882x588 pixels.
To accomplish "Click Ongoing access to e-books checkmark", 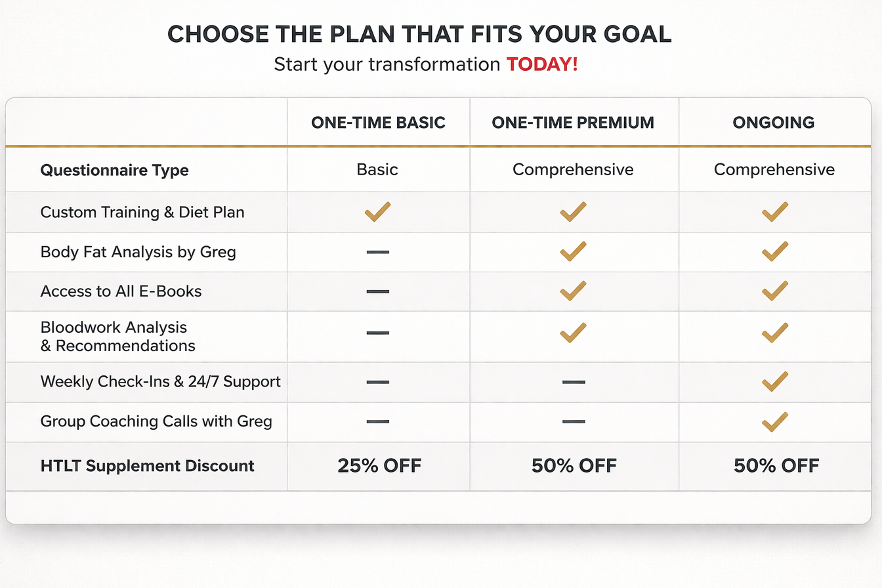I will [x=774, y=291].
